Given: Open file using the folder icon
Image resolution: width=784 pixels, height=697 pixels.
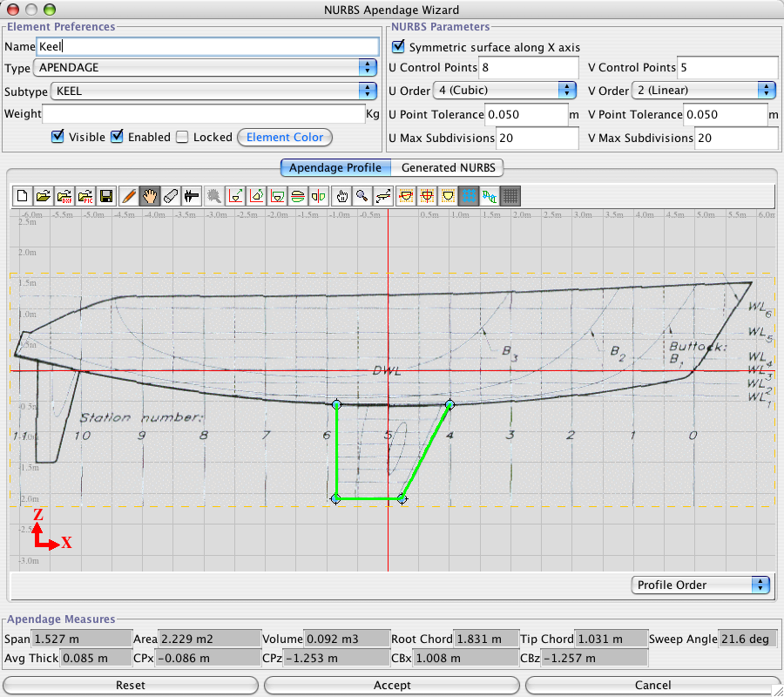Looking at the screenshot, I should pos(44,196).
